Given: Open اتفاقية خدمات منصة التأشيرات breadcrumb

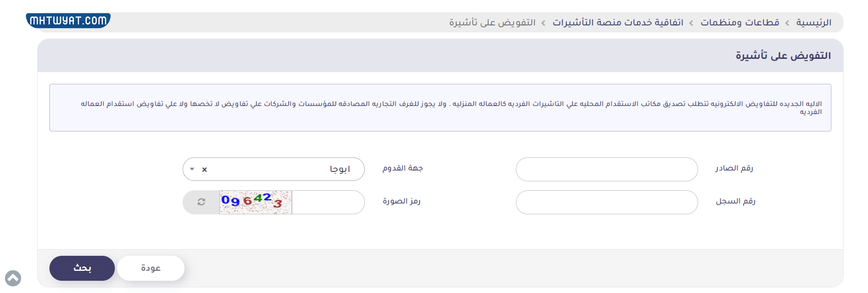Looking at the screenshot, I should point(618,23).
